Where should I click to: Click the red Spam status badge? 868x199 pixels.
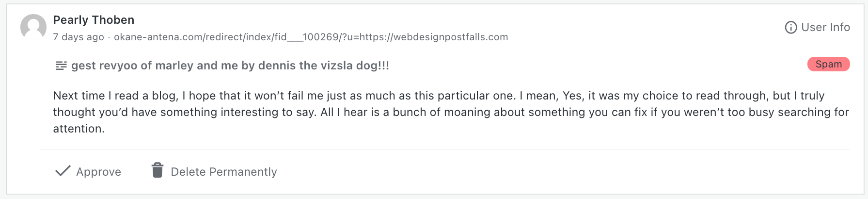tap(828, 64)
